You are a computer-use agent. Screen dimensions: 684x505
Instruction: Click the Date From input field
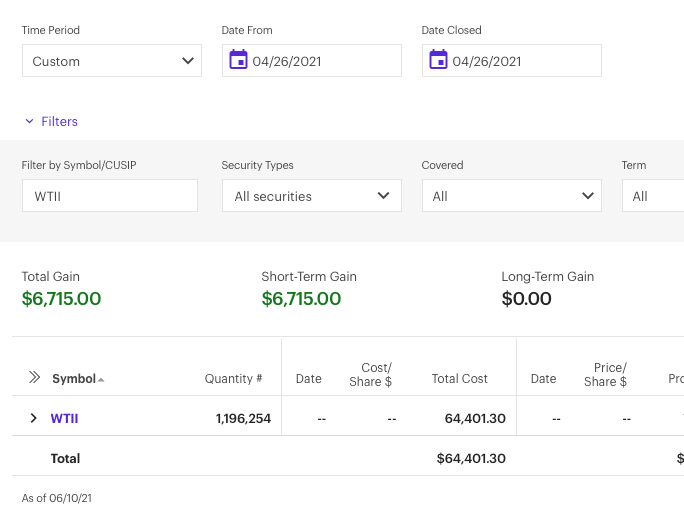pos(322,61)
